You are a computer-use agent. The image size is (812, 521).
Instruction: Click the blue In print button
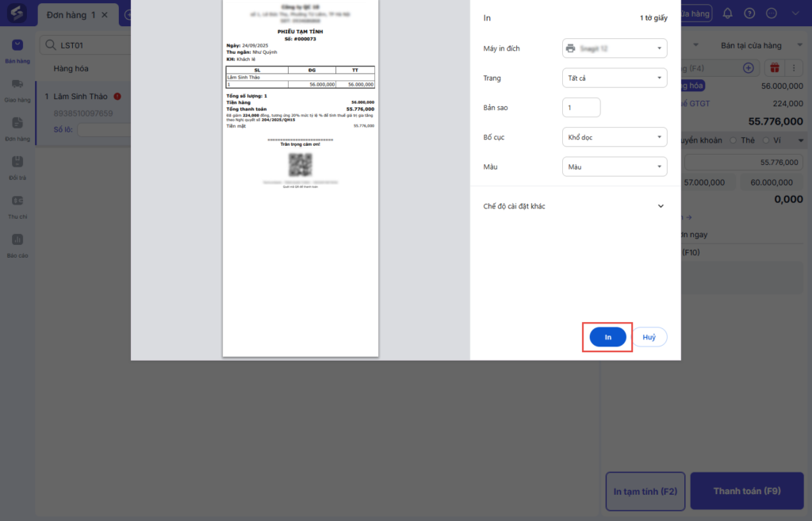pyautogui.click(x=607, y=337)
